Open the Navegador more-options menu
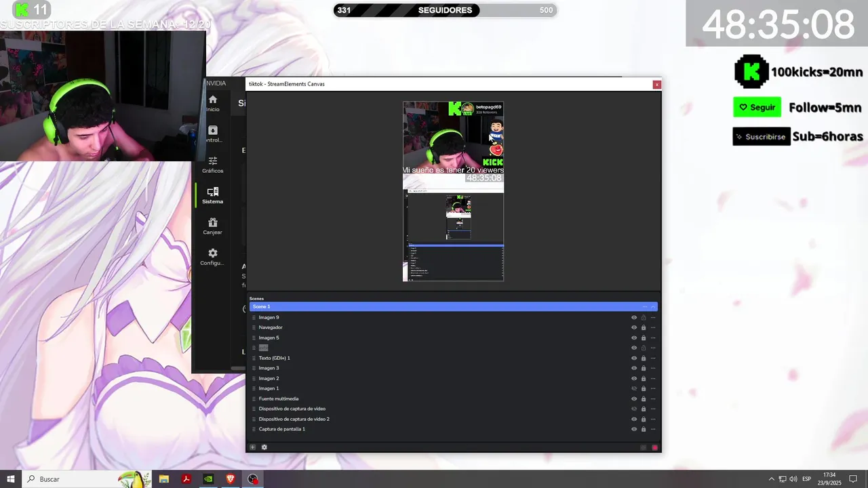Image resolution: width=868 pixels, height=488 pixels. [653, 327]
